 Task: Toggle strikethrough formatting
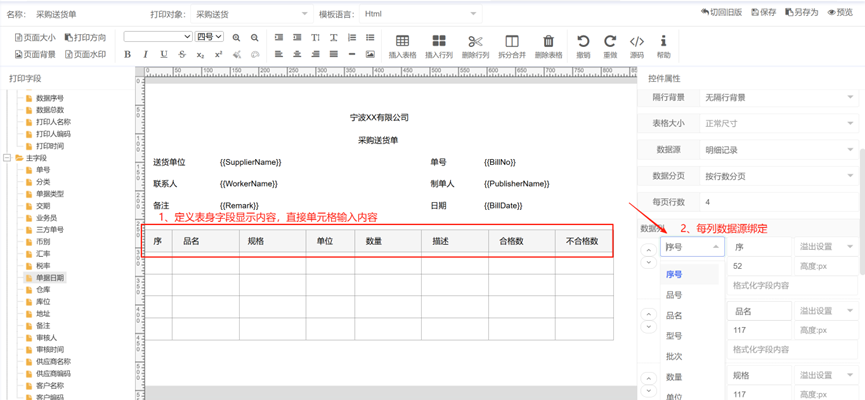click(182, 54)
